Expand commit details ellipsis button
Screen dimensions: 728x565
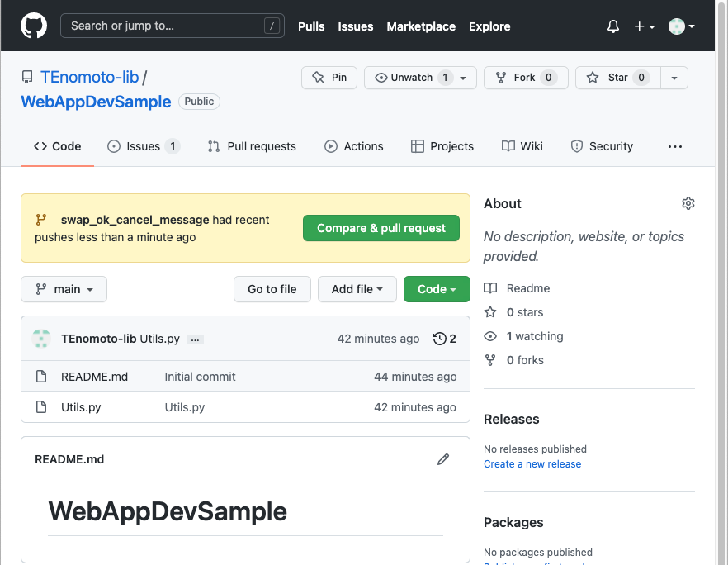tap(195, 339)
